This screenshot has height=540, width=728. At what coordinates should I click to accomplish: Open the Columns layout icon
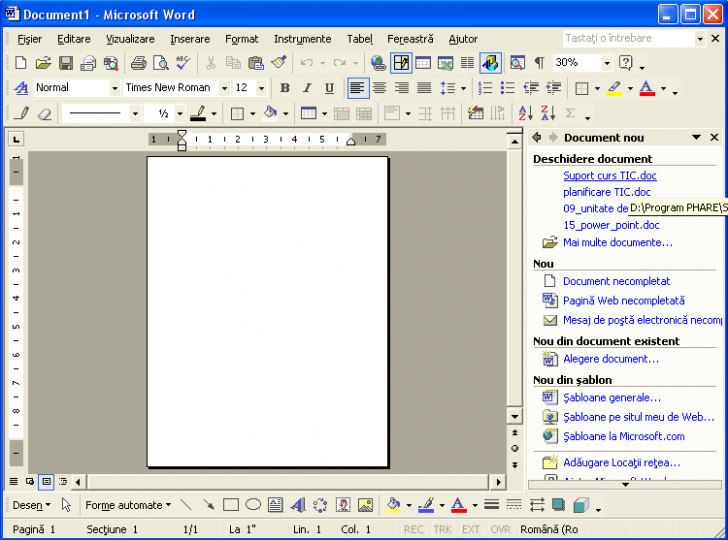468,63
